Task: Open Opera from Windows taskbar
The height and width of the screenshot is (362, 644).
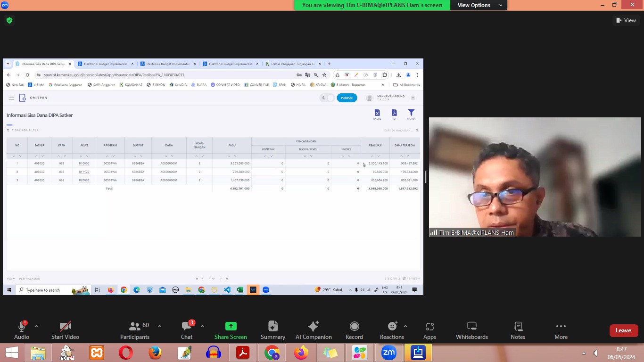Action: tap(126, 353)
